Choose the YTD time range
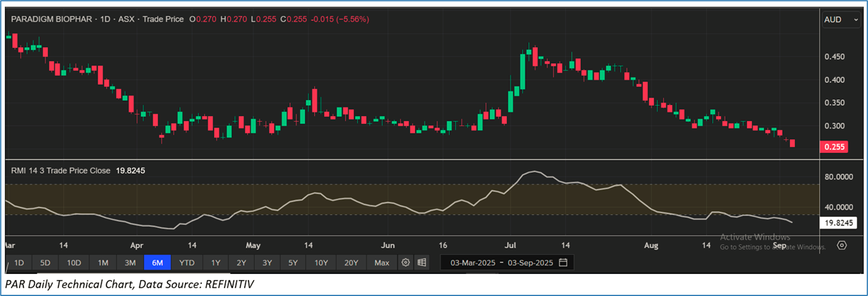 187,263
